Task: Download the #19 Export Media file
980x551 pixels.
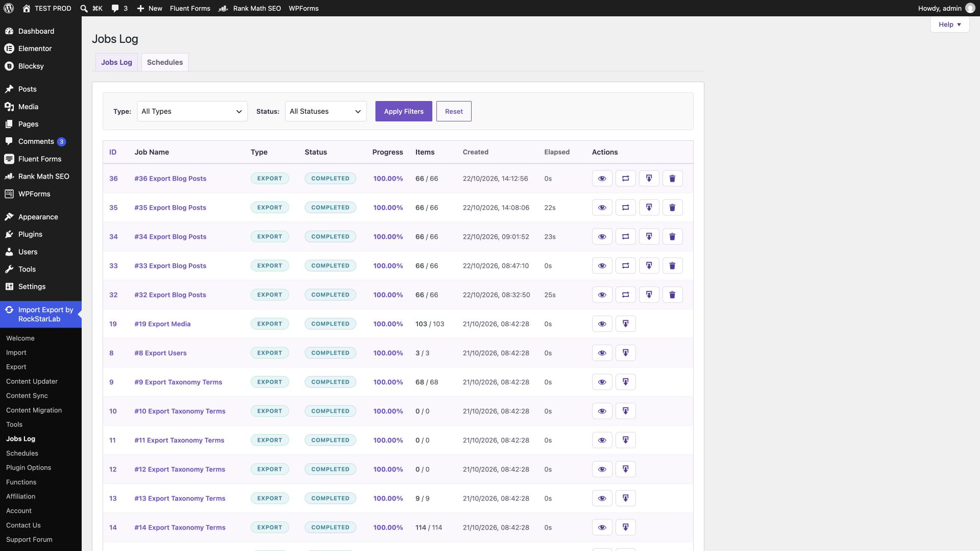Action: pyautogui.click(x=625, y=324)
